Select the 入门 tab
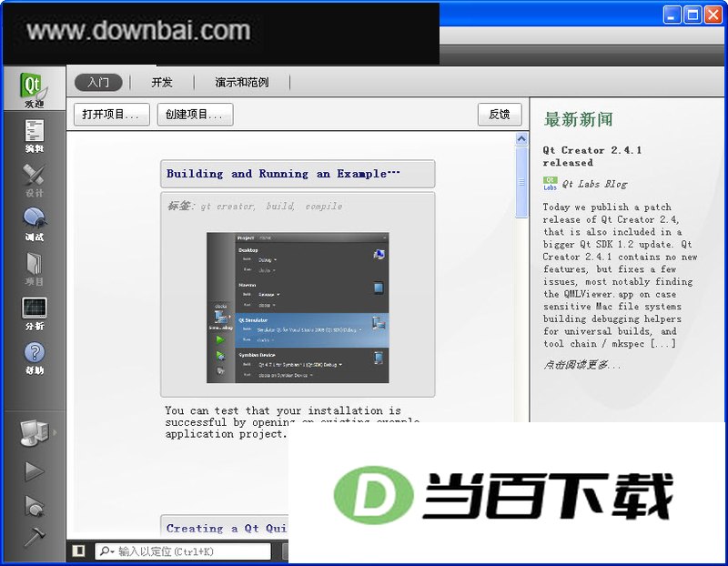This screenshot has height=566, width=728. (x=98, y=83)
